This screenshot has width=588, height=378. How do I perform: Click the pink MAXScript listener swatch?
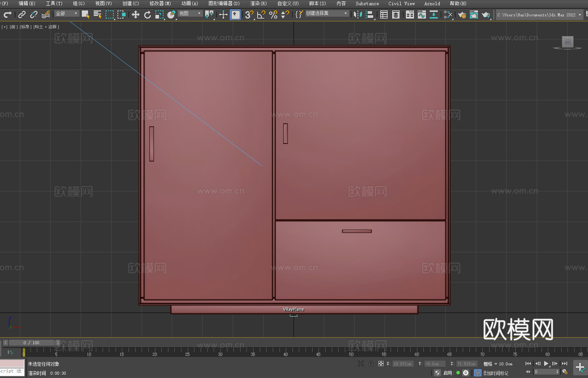tap(12, 364)
